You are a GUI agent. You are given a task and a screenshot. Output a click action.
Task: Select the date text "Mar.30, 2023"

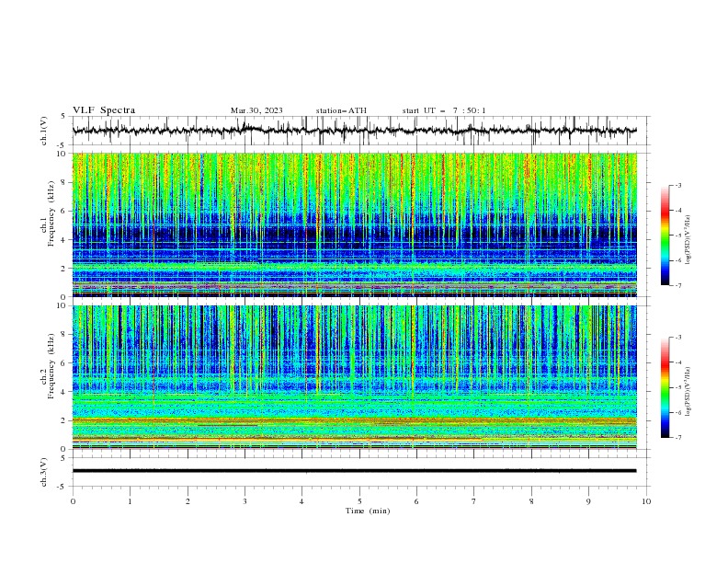pos(256,110)
